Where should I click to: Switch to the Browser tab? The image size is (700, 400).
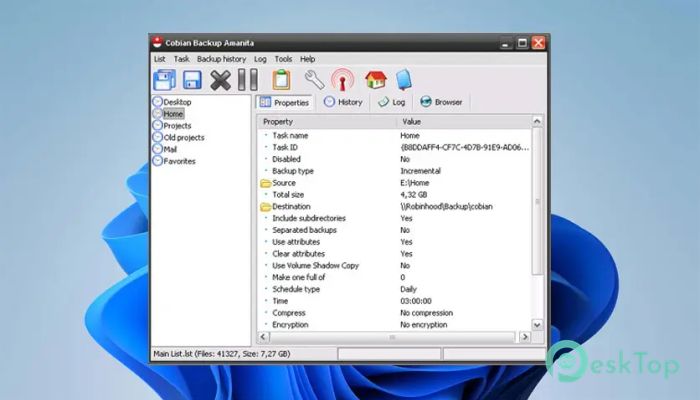(x=442, y=102)
